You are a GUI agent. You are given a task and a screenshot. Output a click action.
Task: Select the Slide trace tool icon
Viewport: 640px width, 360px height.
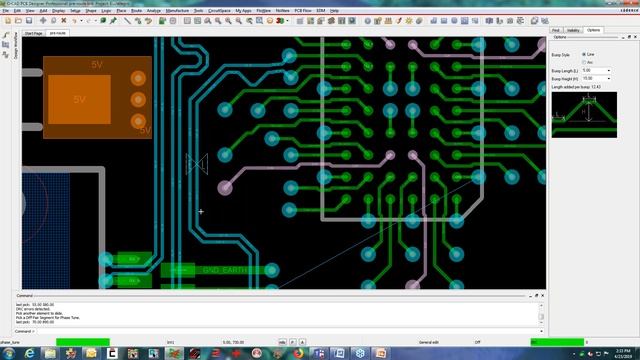click(138, 20)
